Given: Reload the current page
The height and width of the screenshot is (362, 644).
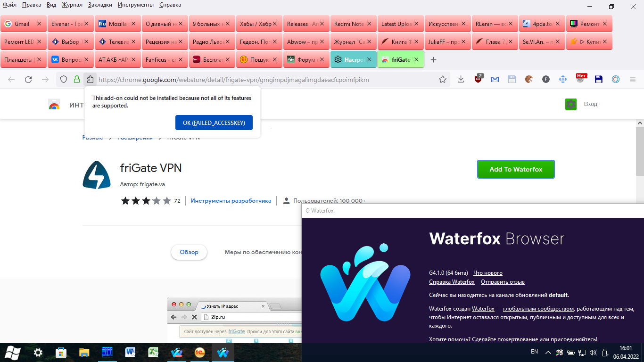Looking at the screenshot, I should coord(28,80).
